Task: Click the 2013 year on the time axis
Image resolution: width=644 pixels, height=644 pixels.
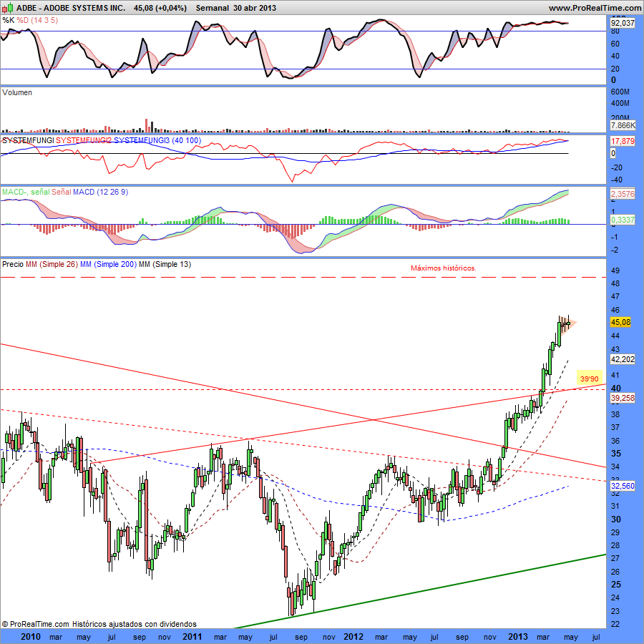Action: pyautogui.click(x=517, y=635)
